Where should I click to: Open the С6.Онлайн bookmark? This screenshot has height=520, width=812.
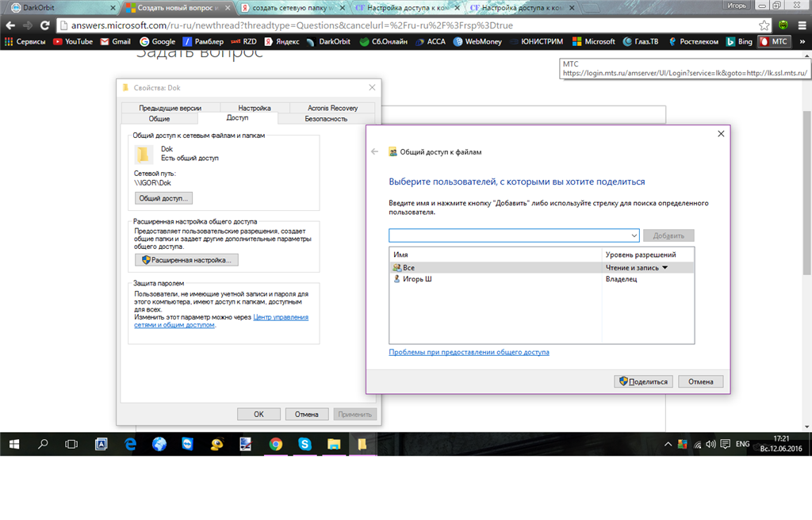click(x=383, y=41)
